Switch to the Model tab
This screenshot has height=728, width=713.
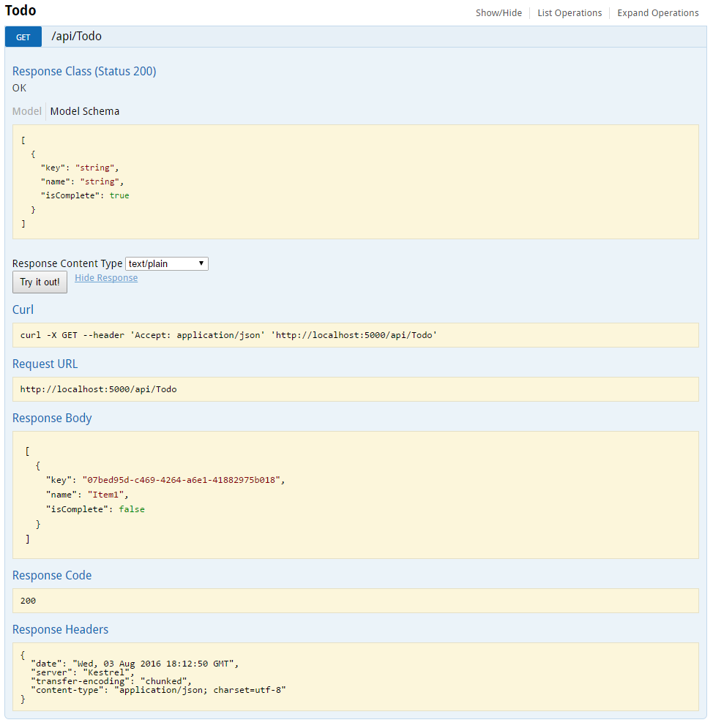coord(26,110)
